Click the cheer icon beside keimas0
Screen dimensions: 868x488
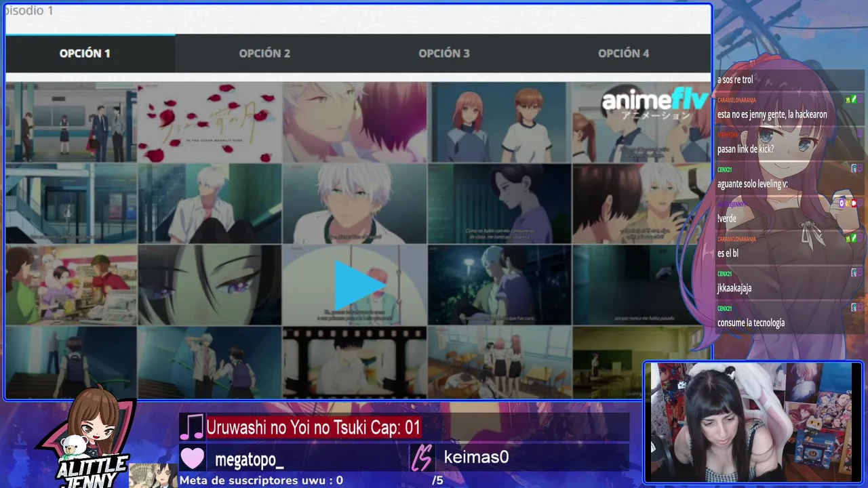422,458
